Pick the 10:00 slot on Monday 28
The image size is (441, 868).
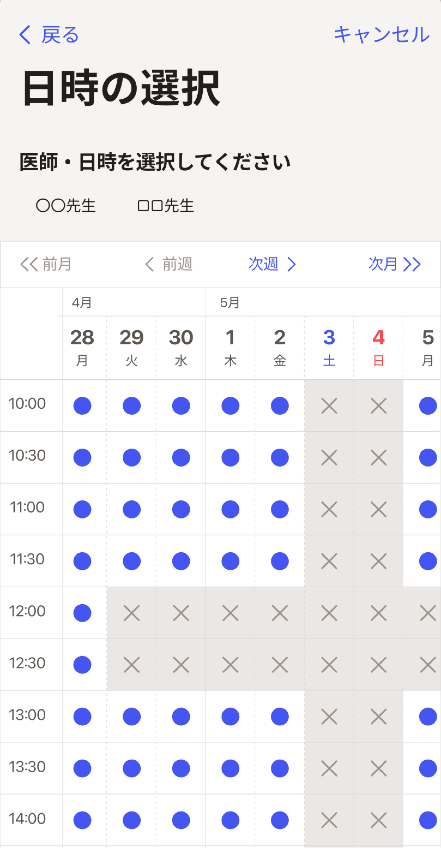[82, 406]
